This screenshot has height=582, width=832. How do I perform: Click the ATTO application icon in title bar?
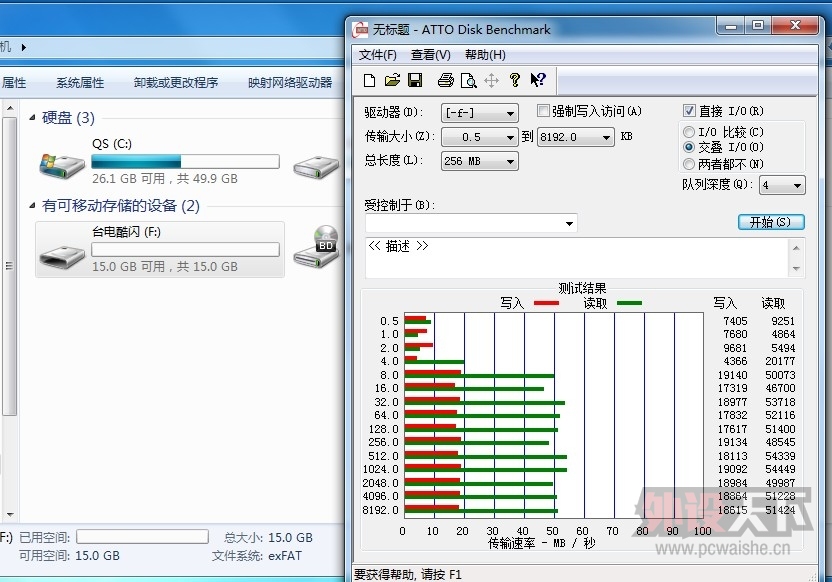coord(360,30)
